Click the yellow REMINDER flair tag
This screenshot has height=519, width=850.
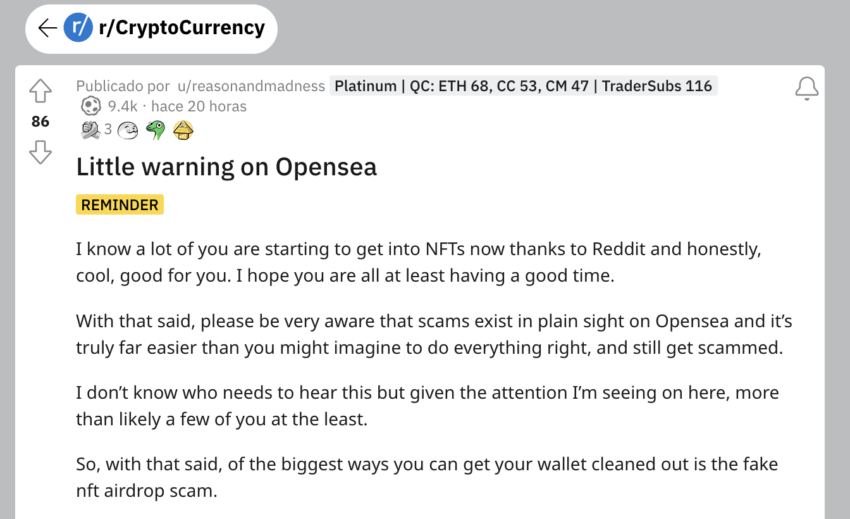[x=119, y=204]
